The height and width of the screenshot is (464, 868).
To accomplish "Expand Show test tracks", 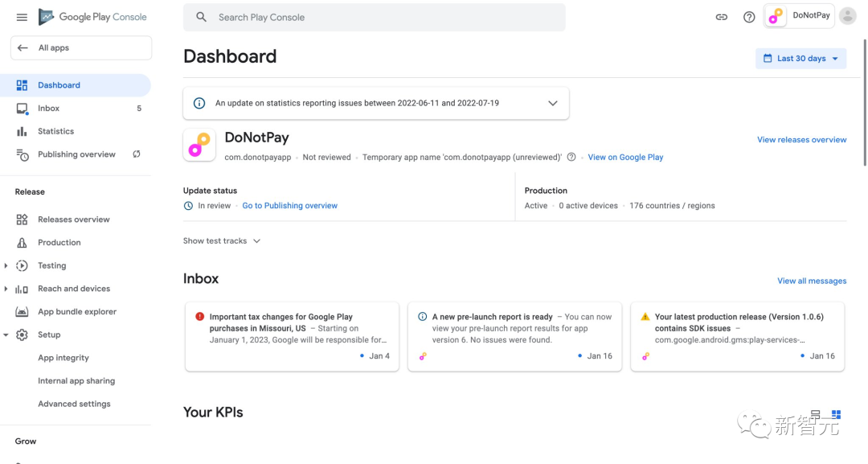I will point(222,241).
